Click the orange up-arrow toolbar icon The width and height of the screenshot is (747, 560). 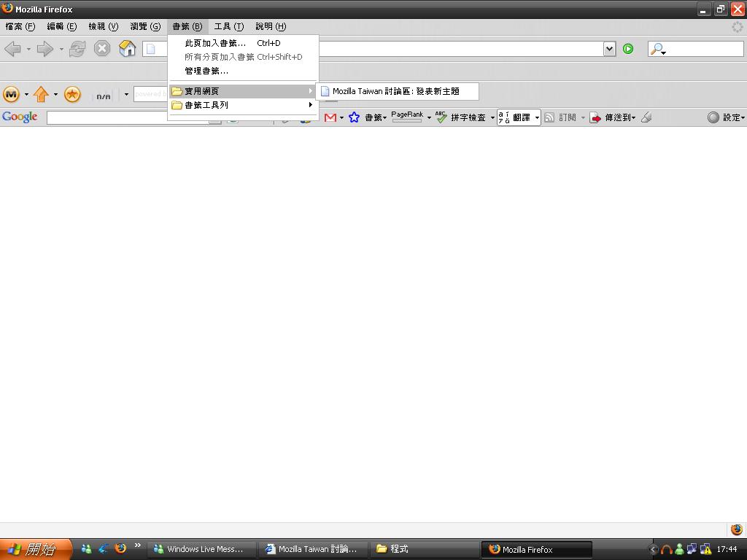(x=41, y=94)
